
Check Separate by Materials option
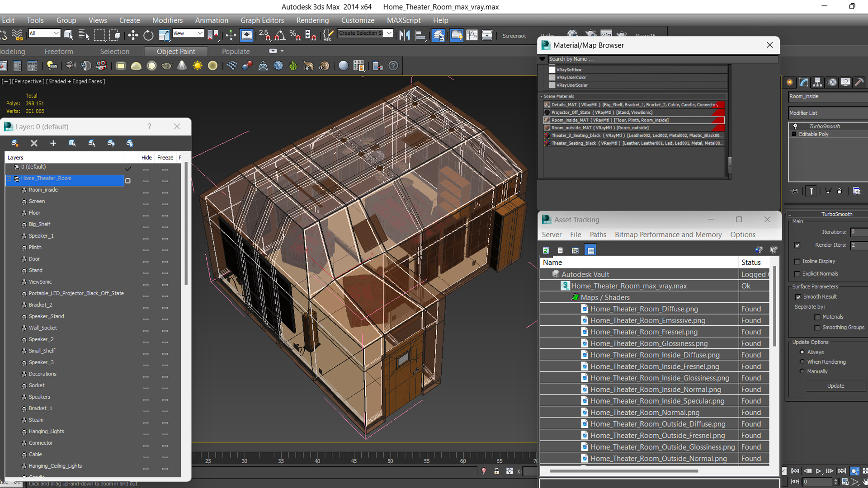pyautogui.click(x=817, y=317)
